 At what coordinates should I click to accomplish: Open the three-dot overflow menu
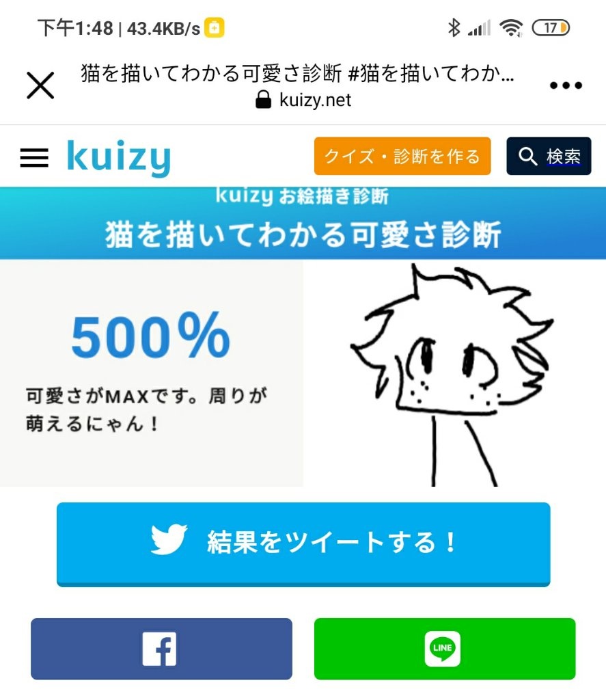566,85
